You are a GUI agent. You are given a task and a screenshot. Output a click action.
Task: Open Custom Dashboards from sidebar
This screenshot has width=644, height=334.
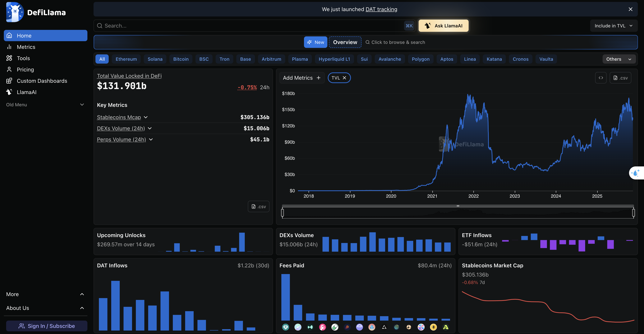point(42,81)
